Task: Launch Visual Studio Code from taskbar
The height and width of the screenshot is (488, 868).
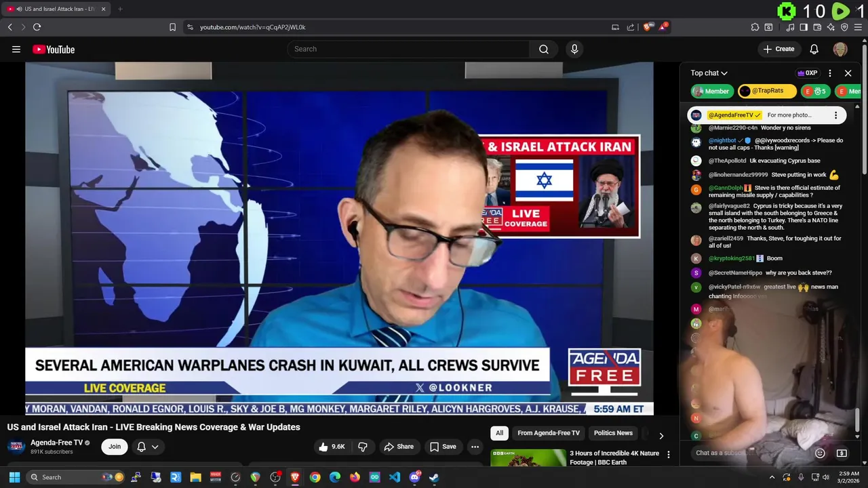Action: point(395,477)
